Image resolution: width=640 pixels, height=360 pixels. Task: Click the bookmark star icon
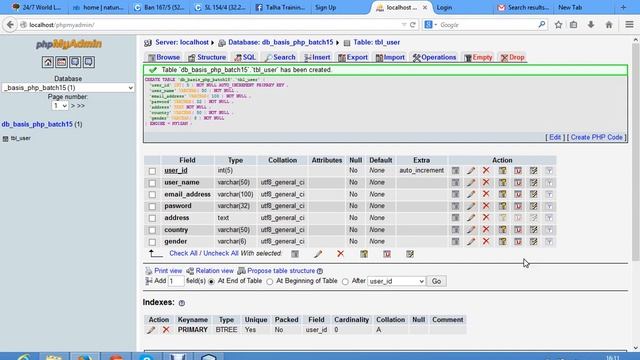point(558,25)
